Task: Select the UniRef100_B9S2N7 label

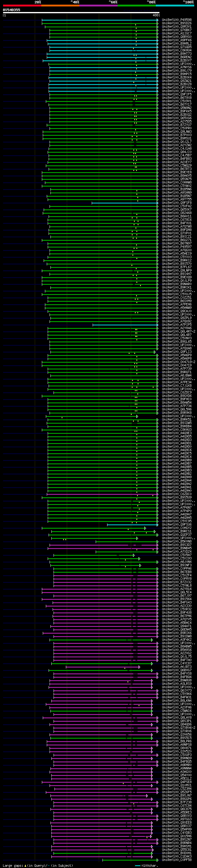Action: [176, 839]
